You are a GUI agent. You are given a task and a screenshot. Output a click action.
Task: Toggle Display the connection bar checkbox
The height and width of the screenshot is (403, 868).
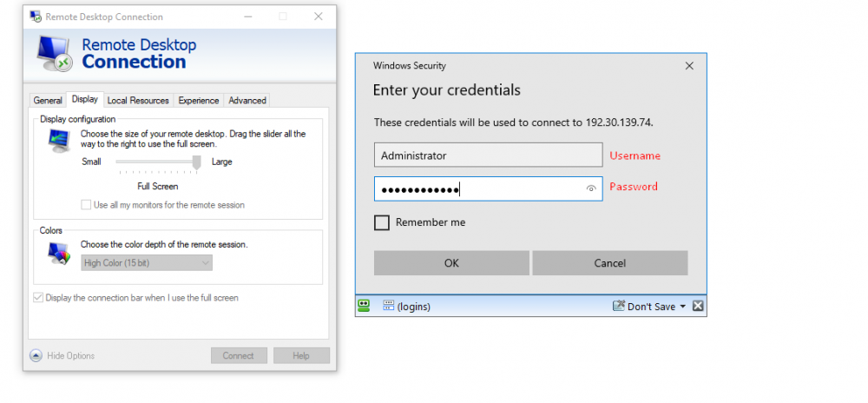click(x=38, y=298)
